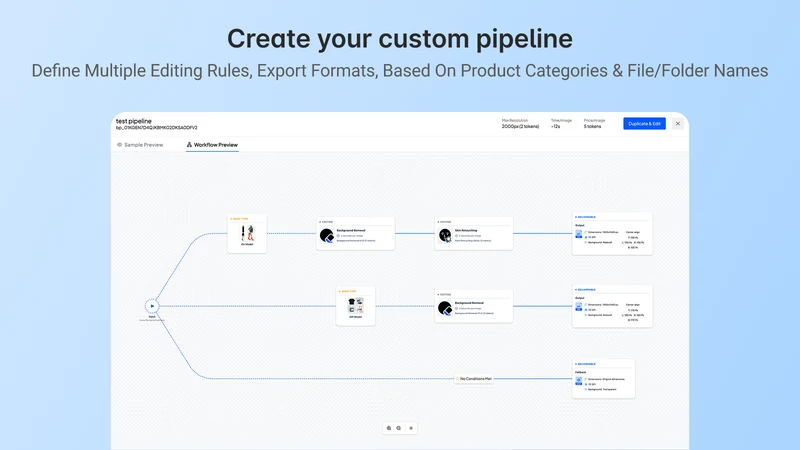Click the Background Removal icon in the middle row
Image resolution: width=800 pixels, height=450 pixels.
coord(445,308)
